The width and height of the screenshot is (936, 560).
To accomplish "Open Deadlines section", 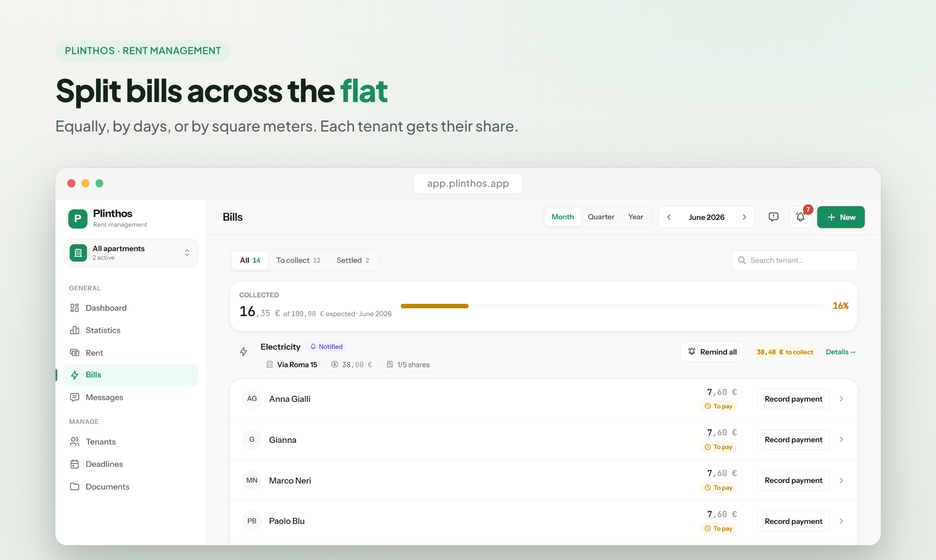I will coord(131,464).
